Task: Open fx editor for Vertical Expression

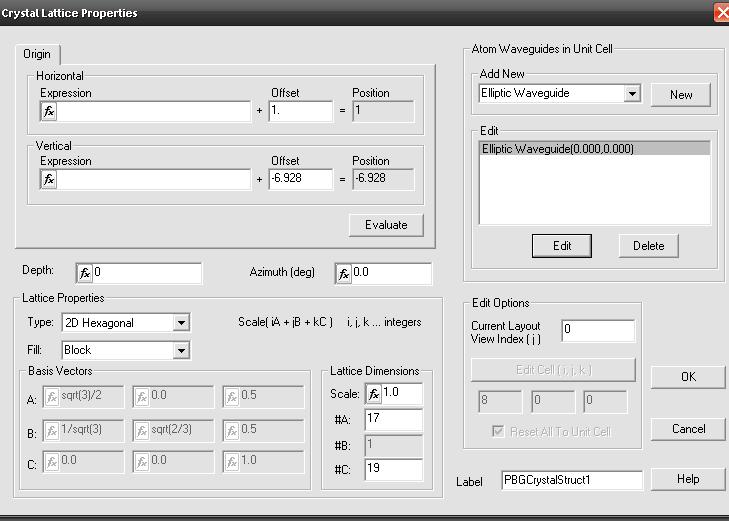Action: pyautogui.click(x=49, y=179)
